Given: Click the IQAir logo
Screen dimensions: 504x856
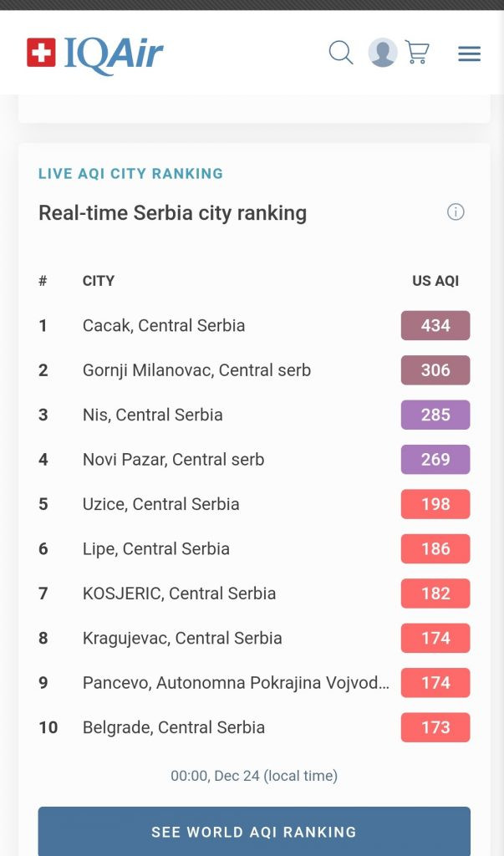Looking at the screenshot, I should pyautogui.click(x=94, y=53).
